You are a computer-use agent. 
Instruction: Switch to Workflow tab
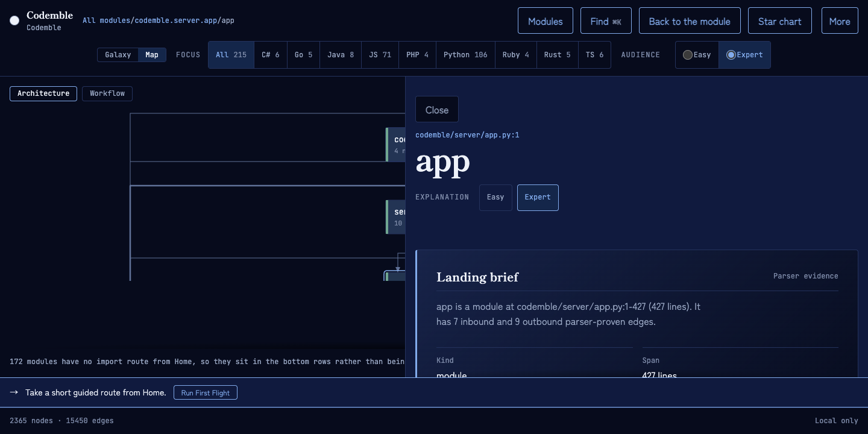click(x=107, y=93)
